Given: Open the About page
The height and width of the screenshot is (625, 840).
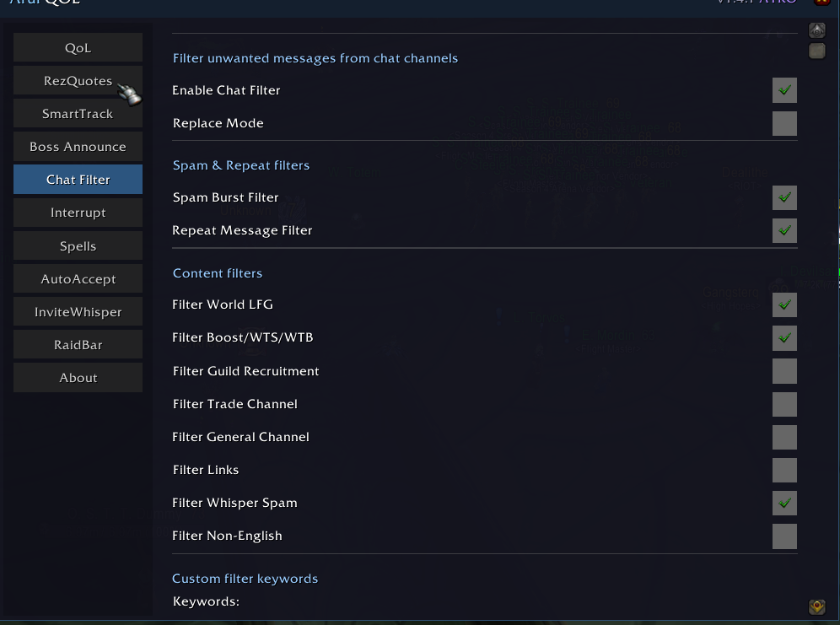Looking at the screenshot, I should [78, 378].
